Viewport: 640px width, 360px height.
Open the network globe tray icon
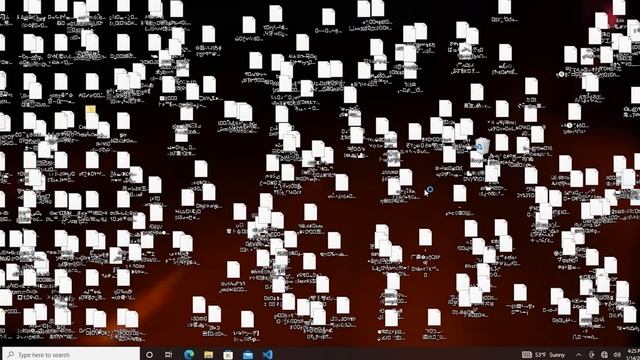point(604,355)
